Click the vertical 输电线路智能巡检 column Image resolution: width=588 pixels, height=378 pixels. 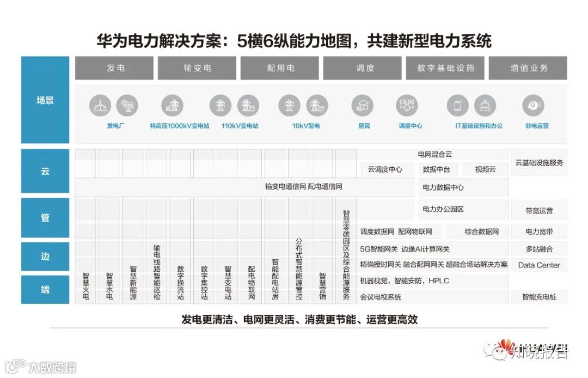coord(157,273)
